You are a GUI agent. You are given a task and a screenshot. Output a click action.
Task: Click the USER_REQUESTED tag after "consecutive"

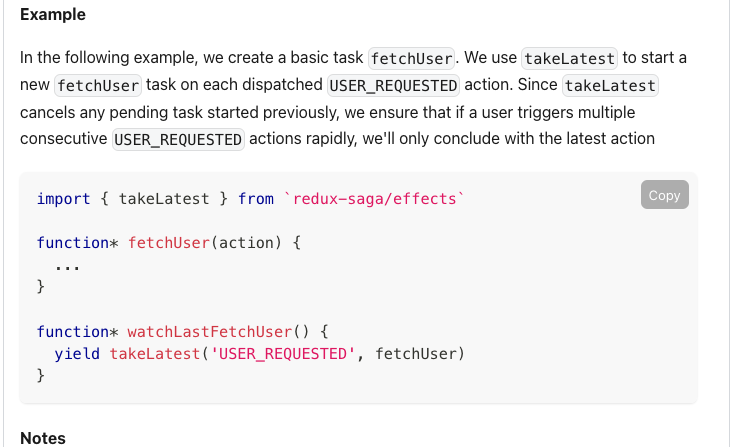tap(178, 139)
